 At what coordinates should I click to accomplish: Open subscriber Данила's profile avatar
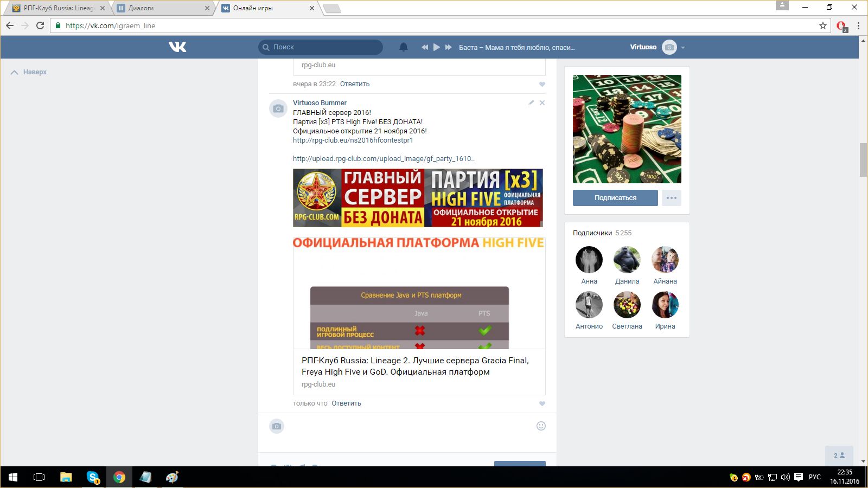pos(627,259)
